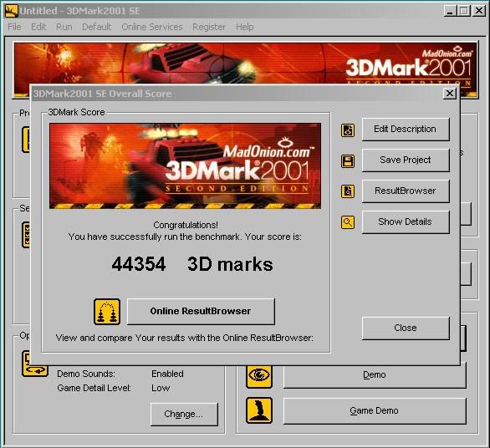
Task: Click the Show Details button
Action: [406, 221]
